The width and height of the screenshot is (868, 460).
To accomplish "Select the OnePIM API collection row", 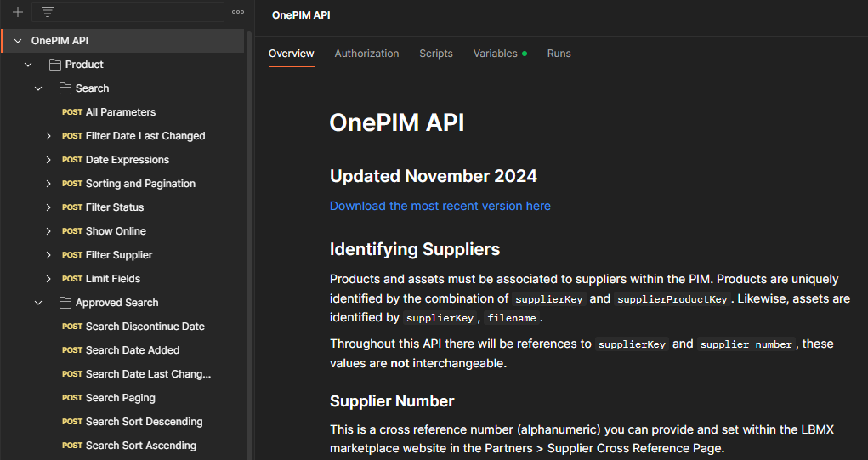I will (122, 41).
